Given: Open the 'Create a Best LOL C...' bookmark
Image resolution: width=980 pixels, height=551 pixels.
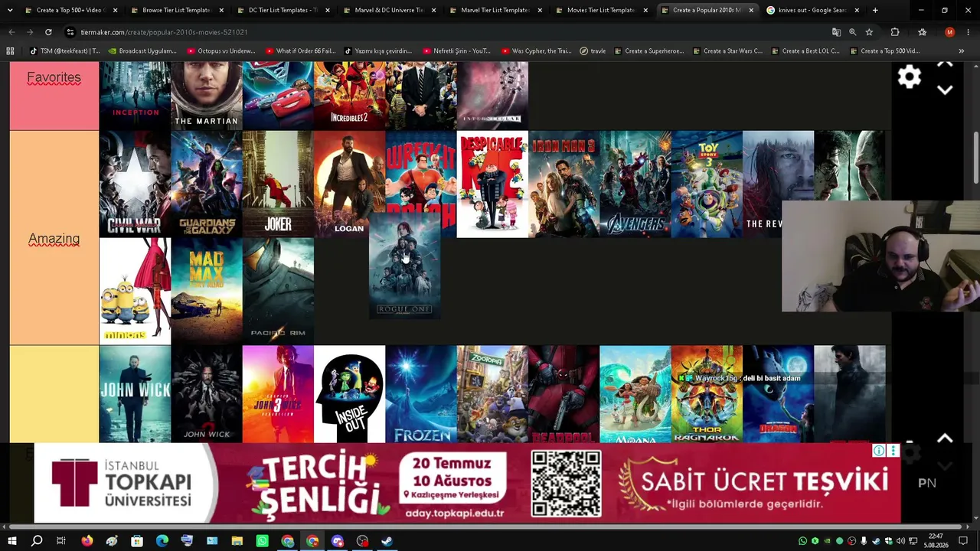Looking at the screenshot, I should [x=805, y=51].
